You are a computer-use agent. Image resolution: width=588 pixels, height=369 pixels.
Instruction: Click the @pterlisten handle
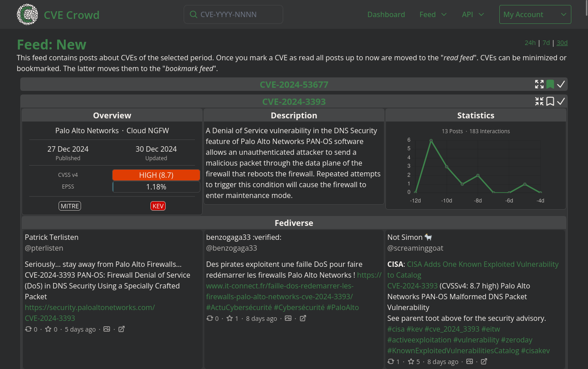(44, 248)
